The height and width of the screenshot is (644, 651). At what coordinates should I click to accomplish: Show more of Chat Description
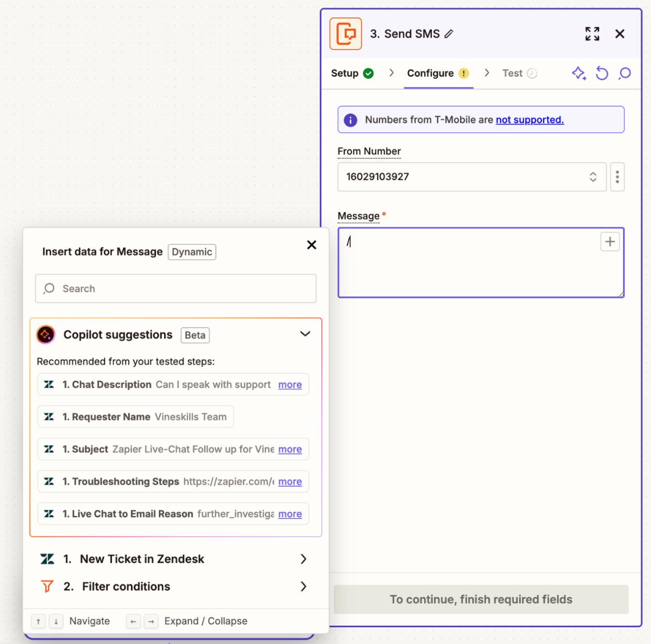[x=290, y=385]
